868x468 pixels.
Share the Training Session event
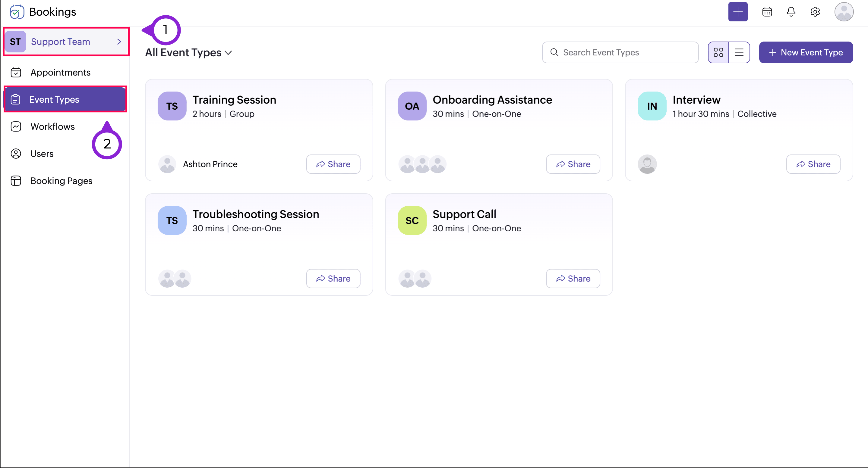coord(333,164)
